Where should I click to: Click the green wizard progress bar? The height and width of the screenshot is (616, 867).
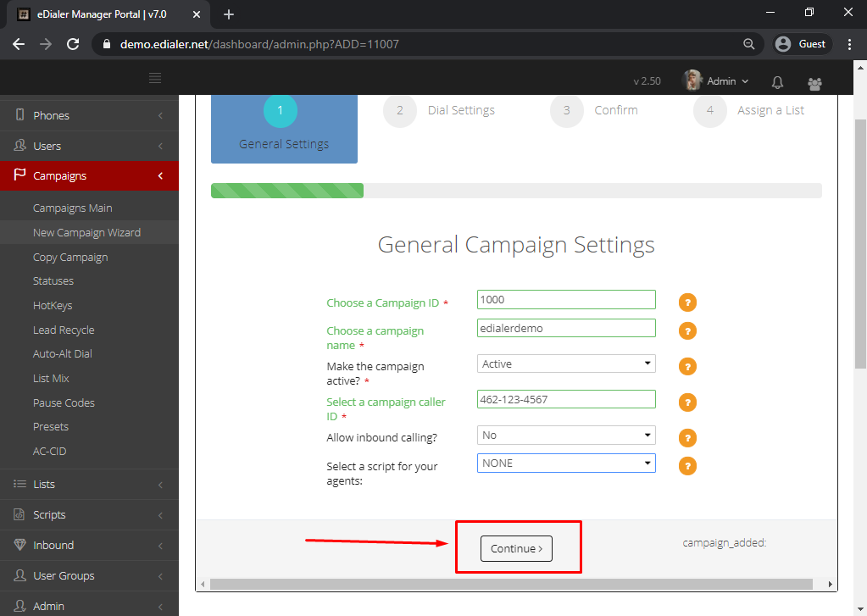(x=287, y=191)
